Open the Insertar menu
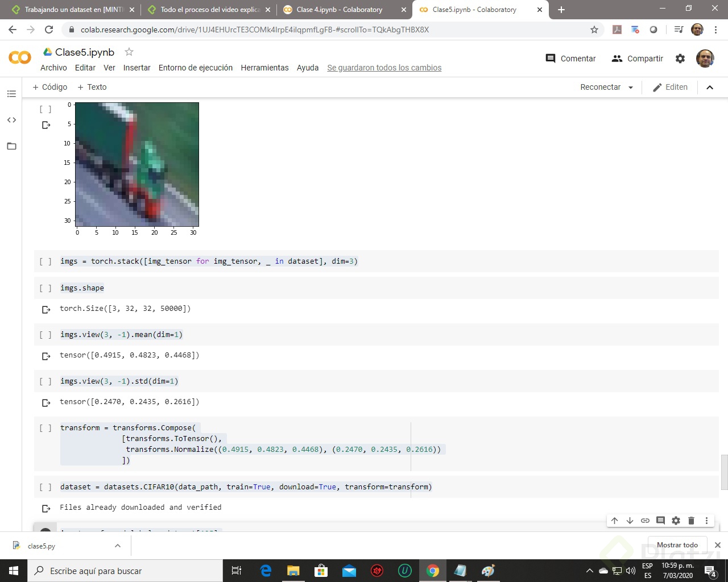Viewport: 728px width, 582px height. point(137,68)
